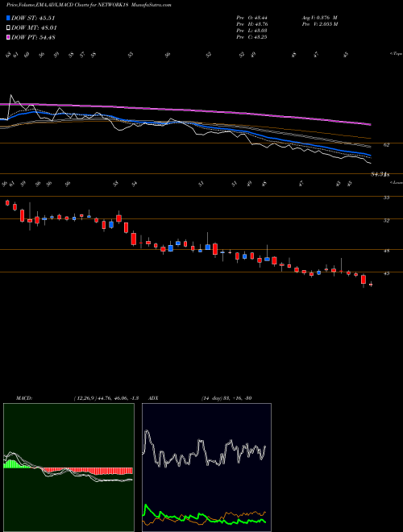Click the 45 candlestick axis label

click(387, 273)
